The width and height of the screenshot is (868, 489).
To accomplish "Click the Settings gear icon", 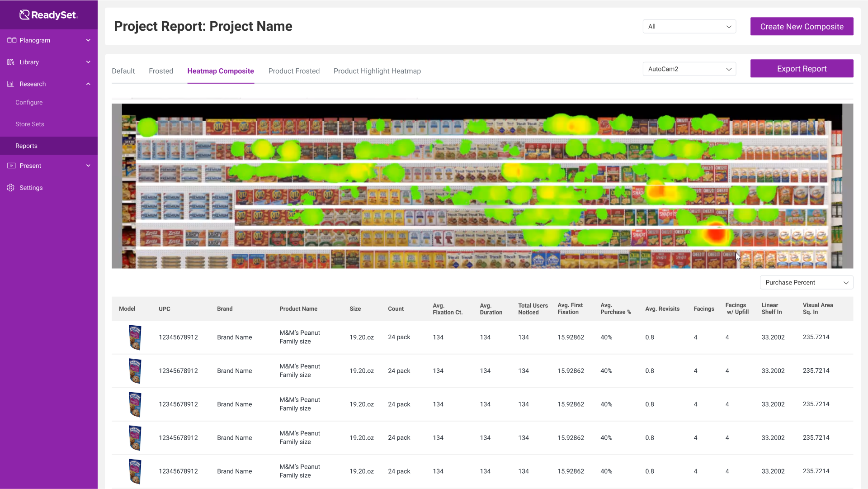I will pos(11,188).
